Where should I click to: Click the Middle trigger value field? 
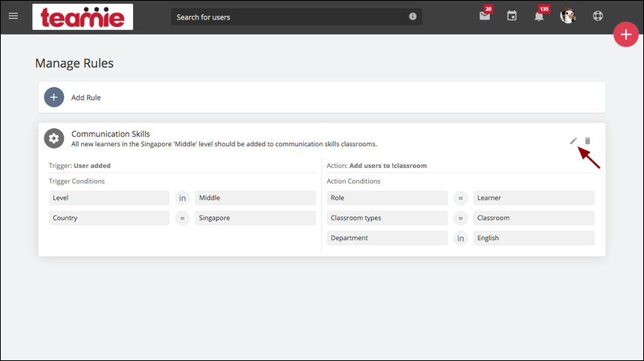pyautogui.click(x=255, y=197)
